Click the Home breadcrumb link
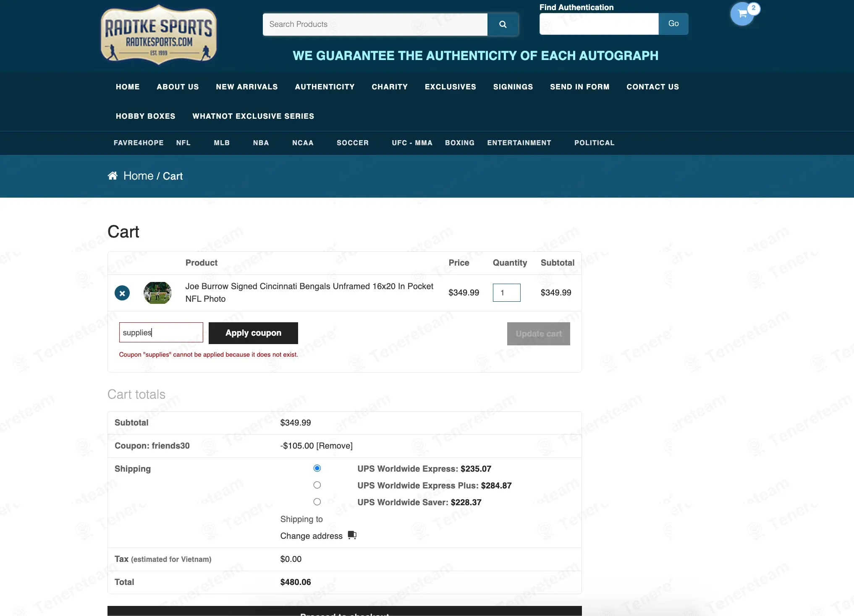Viewport: 854px width, 616px height. pos(138,176)
